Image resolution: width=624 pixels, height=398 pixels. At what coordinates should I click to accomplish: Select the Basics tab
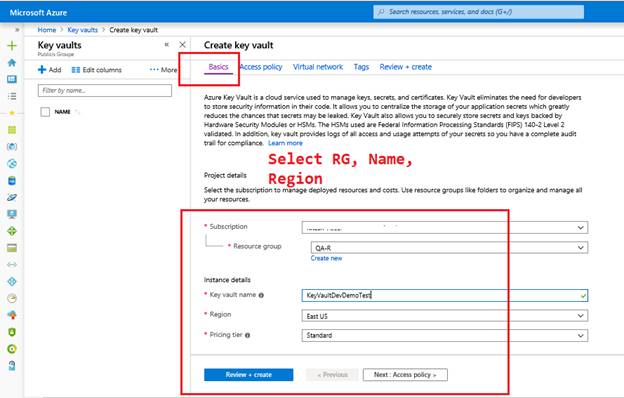point(218,67)
